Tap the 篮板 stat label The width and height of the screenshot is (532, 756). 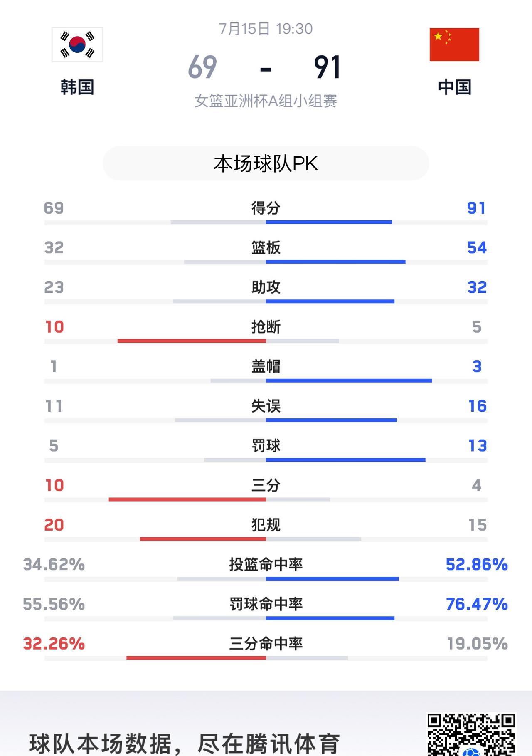coord(266,247)
